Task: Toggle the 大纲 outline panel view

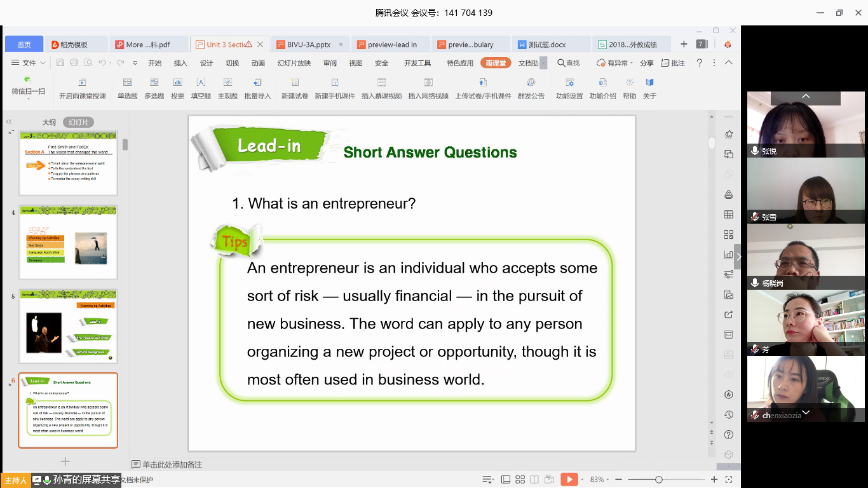Action: coord(49,122)
